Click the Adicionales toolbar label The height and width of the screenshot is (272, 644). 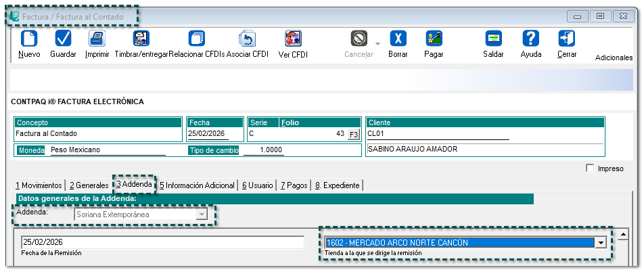point(614,58)
